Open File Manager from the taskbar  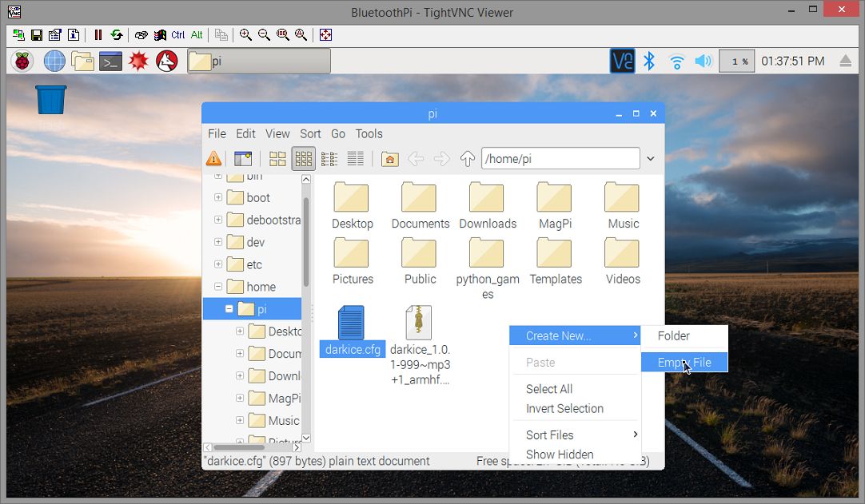[x=83, y=62]
